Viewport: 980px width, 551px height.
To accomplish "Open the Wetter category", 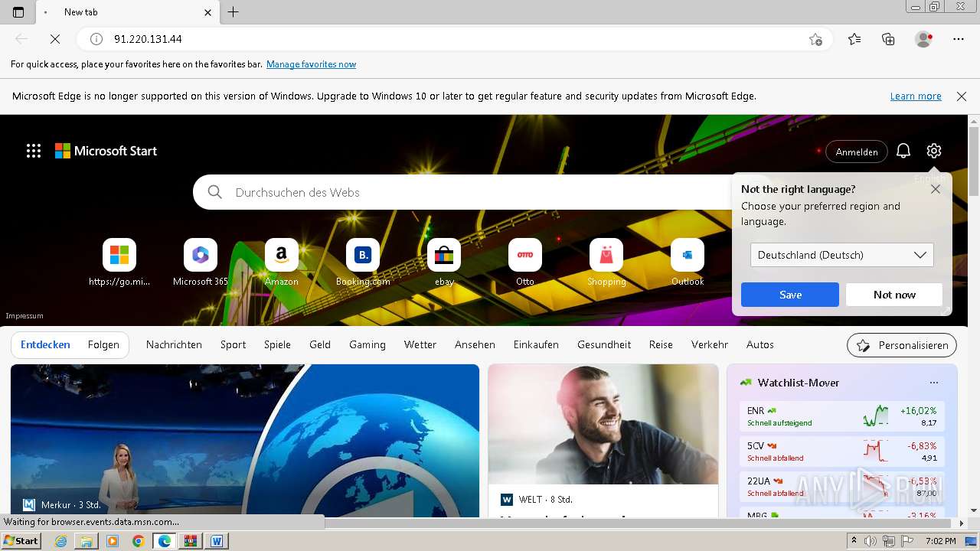I will [x=420, y=344].
